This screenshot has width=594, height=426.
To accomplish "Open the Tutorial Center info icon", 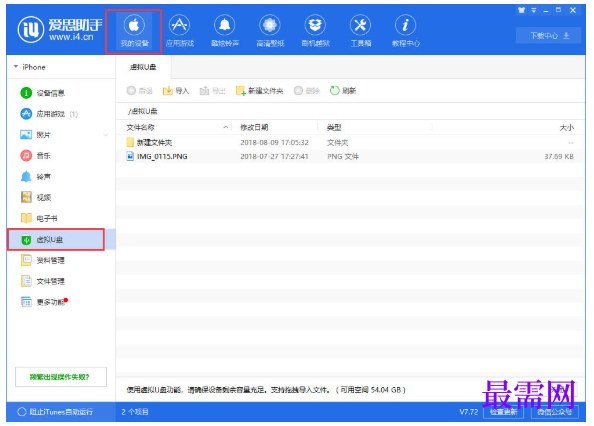I will (405, 25).
